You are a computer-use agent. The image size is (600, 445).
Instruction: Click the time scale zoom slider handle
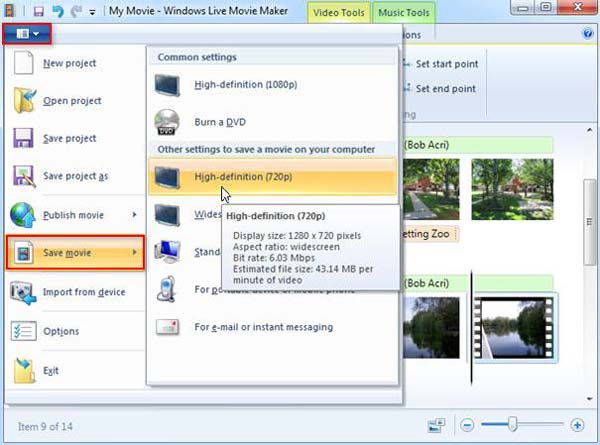pyautogui.click(x=512, y=424)
